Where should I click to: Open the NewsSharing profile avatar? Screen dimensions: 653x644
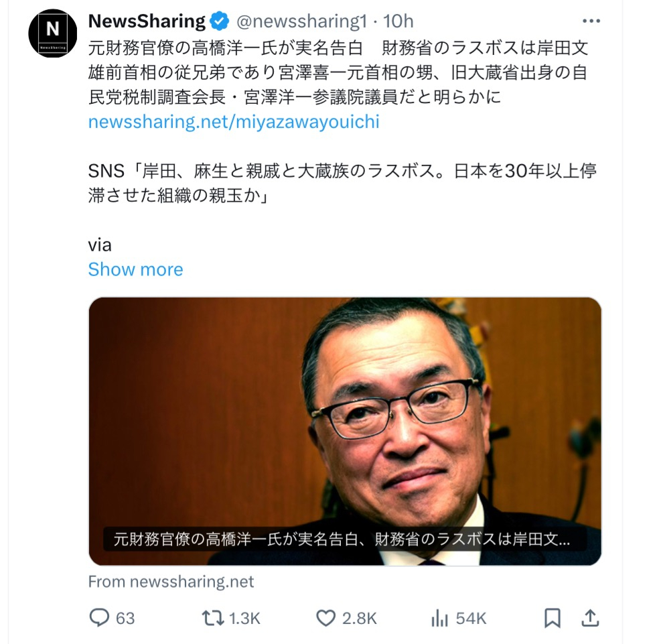(x=52, y=34)
